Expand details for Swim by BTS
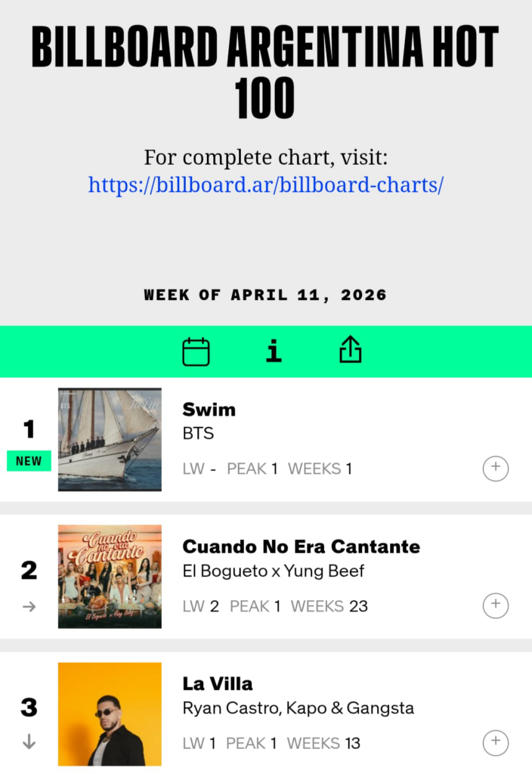Screen dimensions: 532x774 [x=496, y=468]
